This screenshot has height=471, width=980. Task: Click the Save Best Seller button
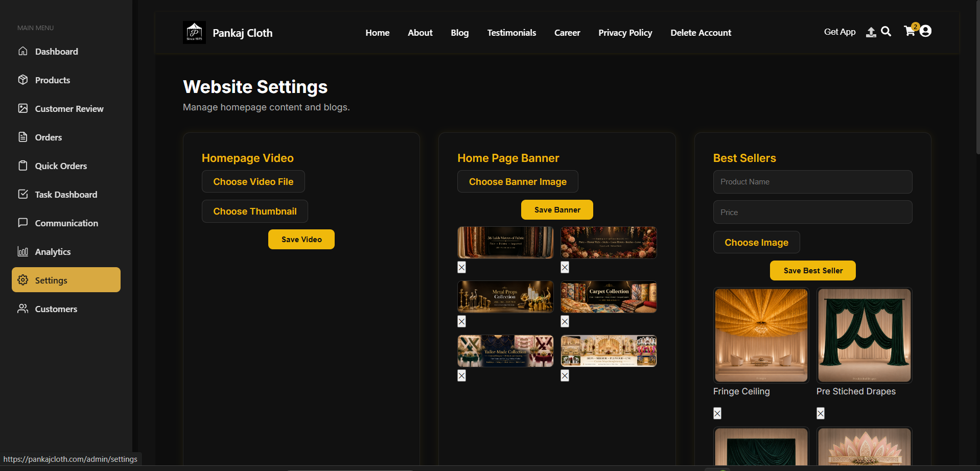click(813, 270)
